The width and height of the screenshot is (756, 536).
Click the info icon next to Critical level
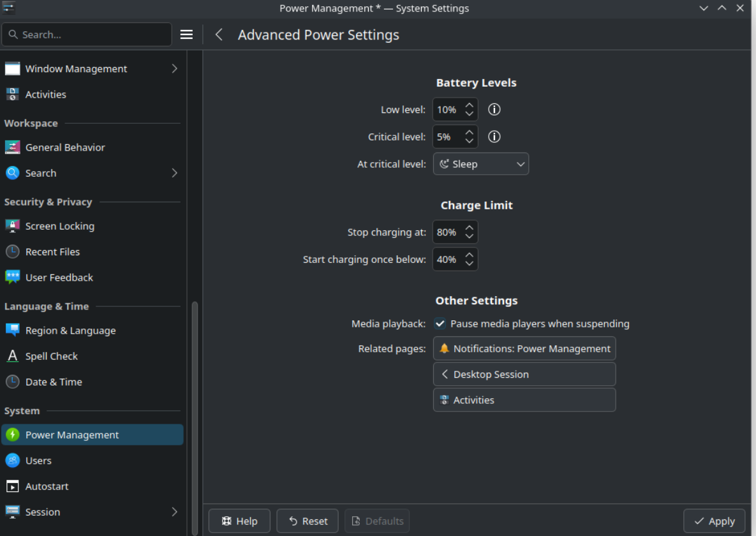(x=494, y=137)
